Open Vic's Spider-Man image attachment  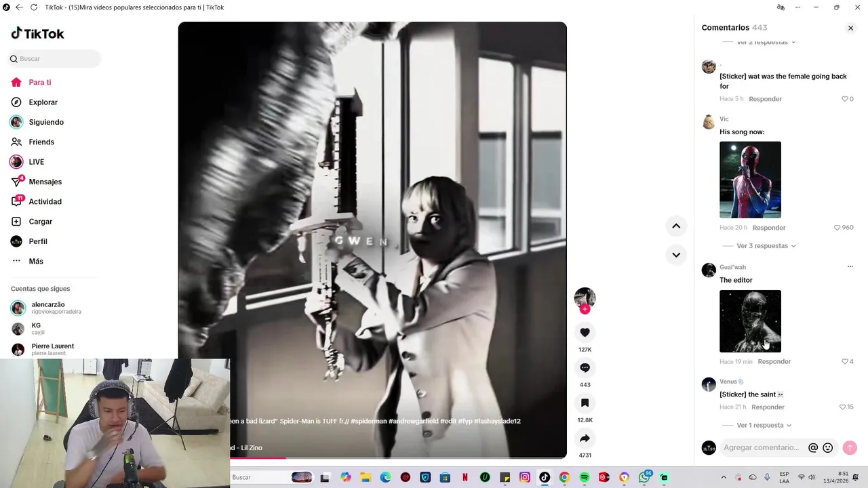coord(750,180)
